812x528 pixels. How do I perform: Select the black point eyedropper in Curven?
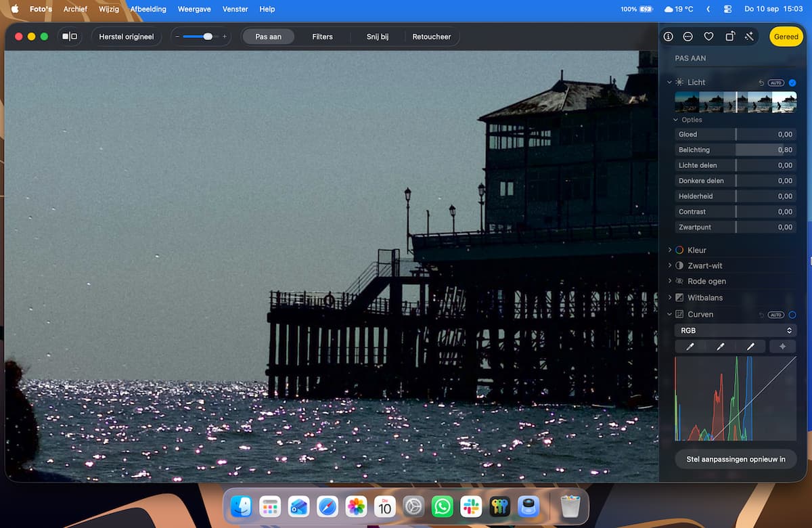[x=690, y=347]
